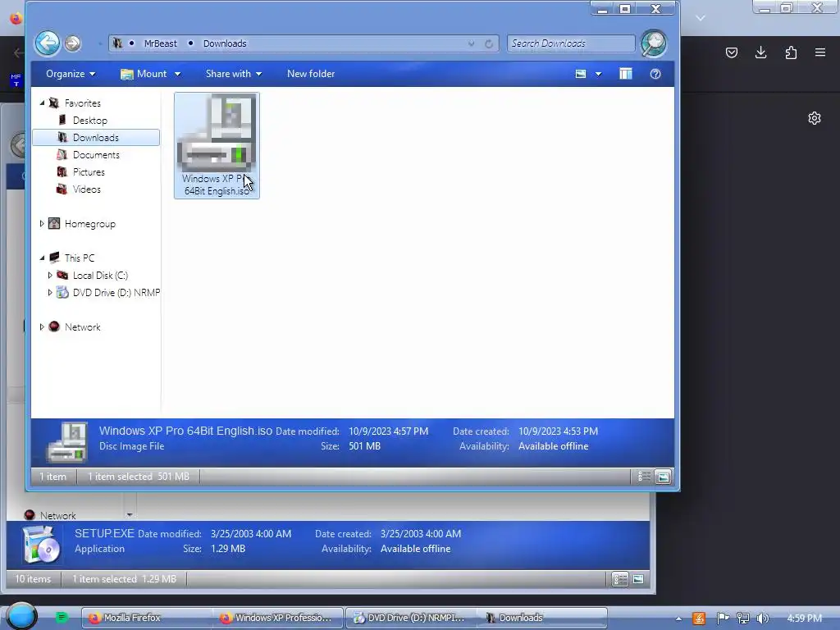Open the address bar history dropdown
Image resolution: width=840 pixels, height=630 pixels.
click(471, 44)
